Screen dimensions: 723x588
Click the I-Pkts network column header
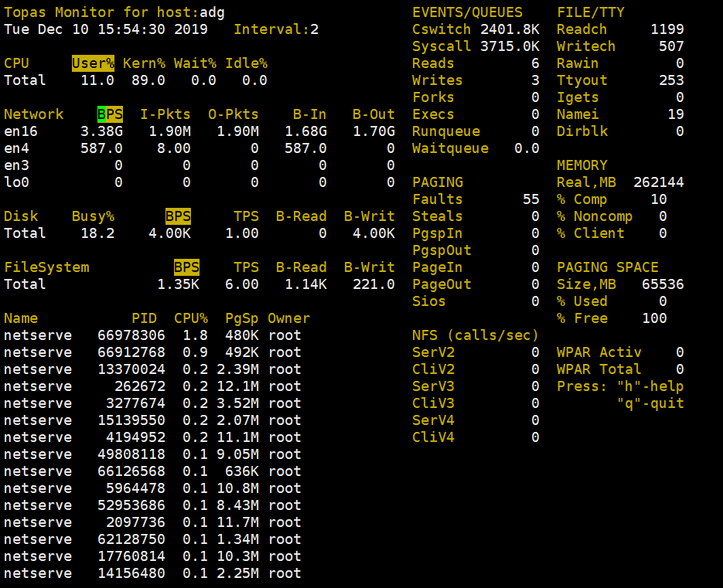click(165, 114)
